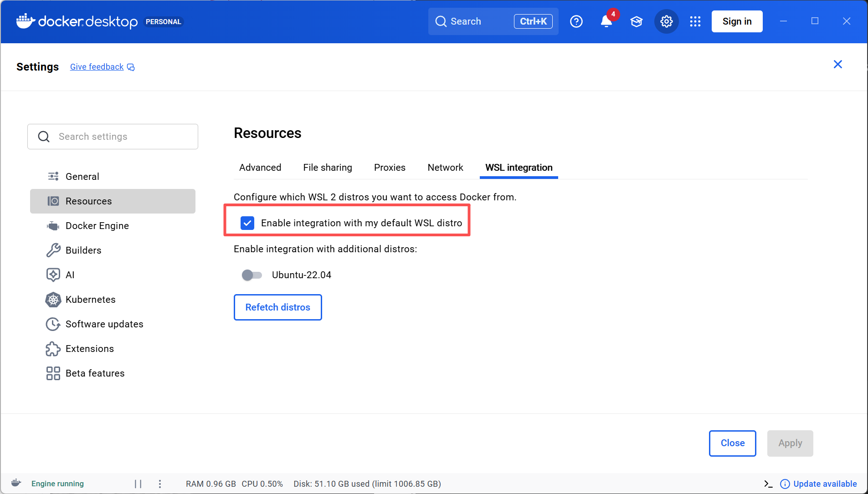Open the terminal prompt icon
This screenshot has width=868, height=494.
pos(768,484)
